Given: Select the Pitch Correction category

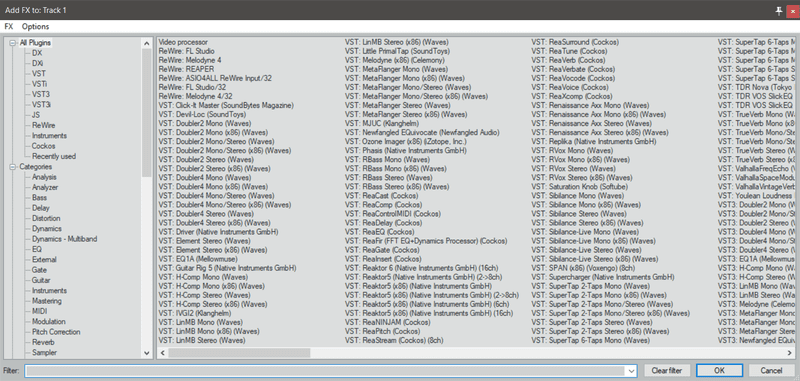Looking at the screenshot, I should tap(56, 332).
